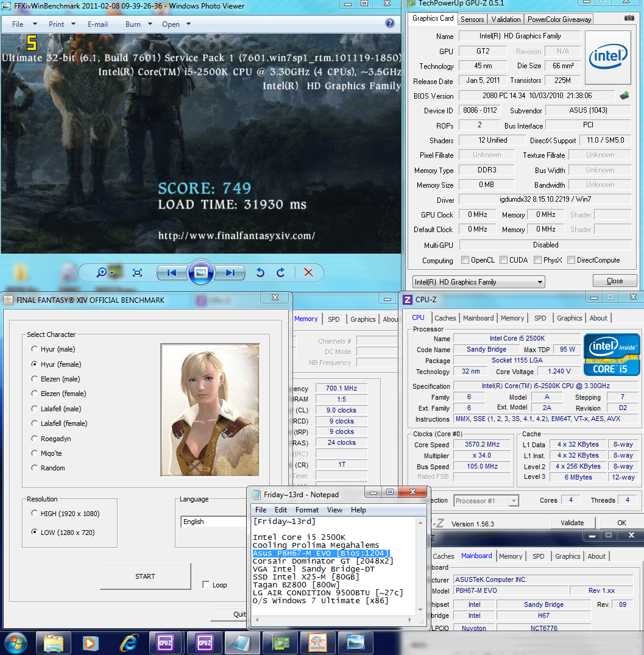
Task: Click the BIOS save chip icon in GPU-Z
Action: (x=625, y=96)
